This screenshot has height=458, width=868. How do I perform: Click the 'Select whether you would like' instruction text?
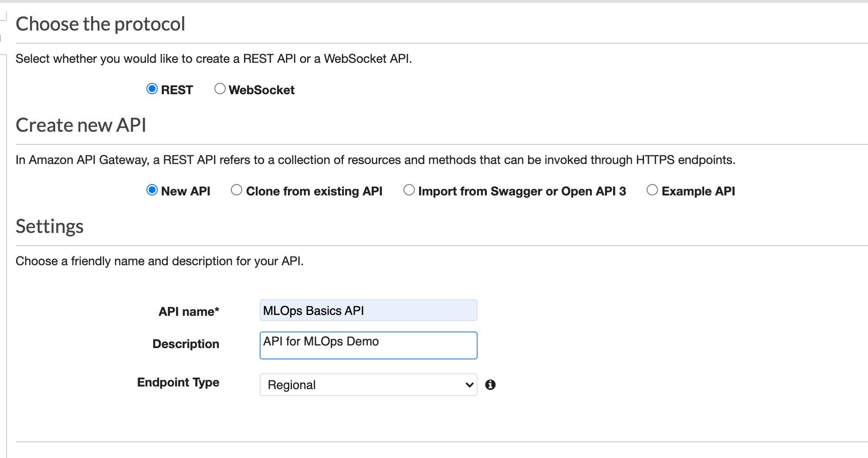click(x=214, y=58)
